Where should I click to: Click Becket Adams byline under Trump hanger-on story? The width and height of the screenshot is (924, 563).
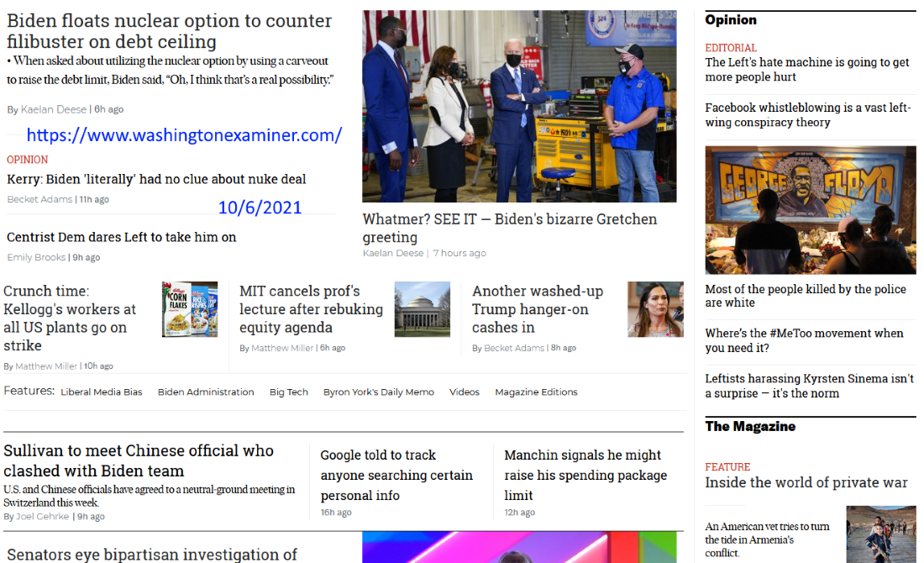514,348
